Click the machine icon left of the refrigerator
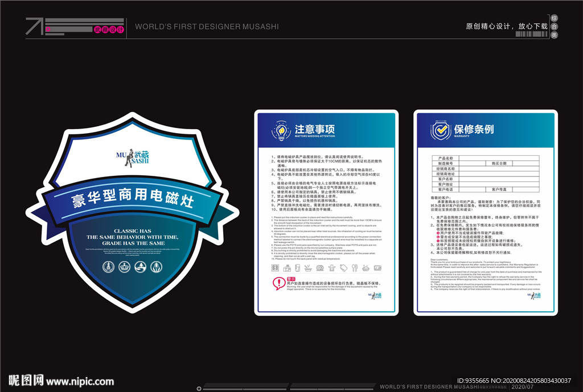 coord(287,267)
